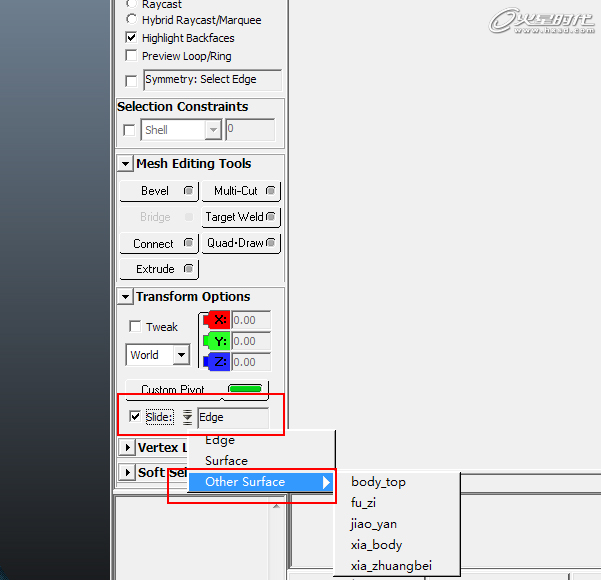This screenshot has width=601, height=580.
Task: Enable the Selection Constraints checkbox
Action: coord(129,130)
